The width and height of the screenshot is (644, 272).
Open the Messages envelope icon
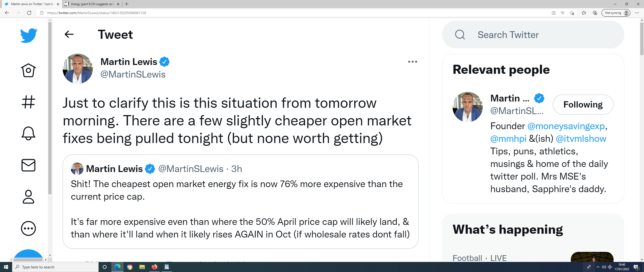tap(28, 165)
